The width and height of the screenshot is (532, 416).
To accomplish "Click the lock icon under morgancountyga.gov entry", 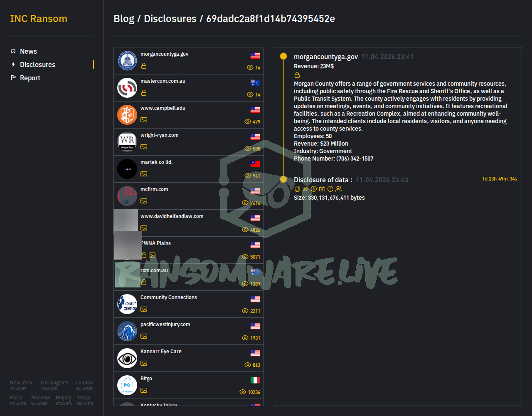I will [x=144, y=66].
